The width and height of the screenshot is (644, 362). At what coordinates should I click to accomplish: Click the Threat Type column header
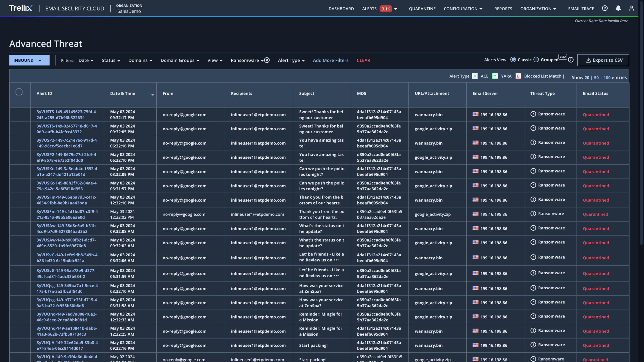coord(542,93)
